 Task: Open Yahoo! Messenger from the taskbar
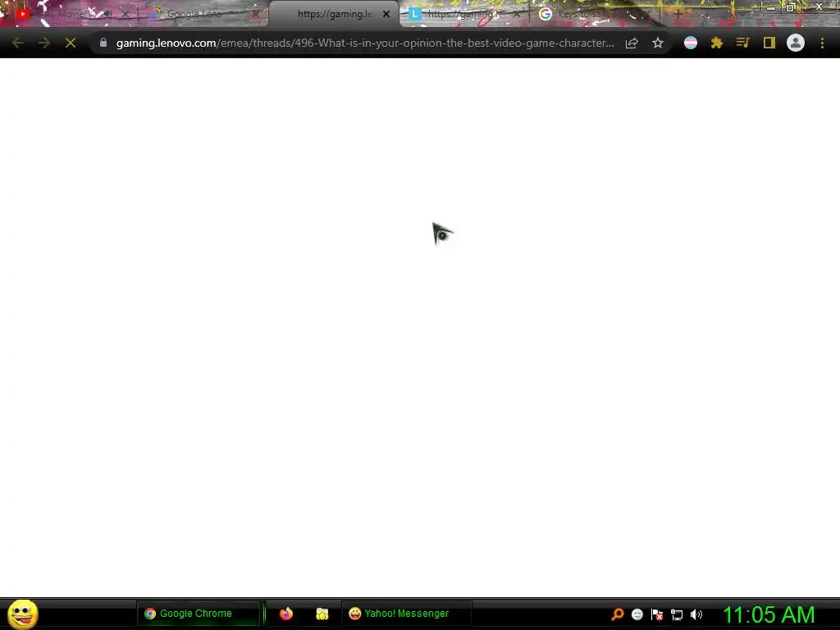tap(406, 614)
